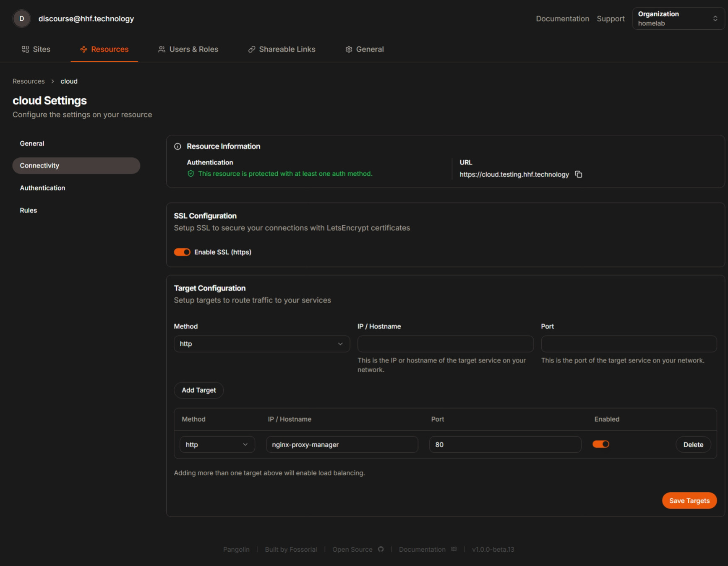The image size is (728, 566).
Task: Go to Users & Roles tab
Action: coord(188,50)
